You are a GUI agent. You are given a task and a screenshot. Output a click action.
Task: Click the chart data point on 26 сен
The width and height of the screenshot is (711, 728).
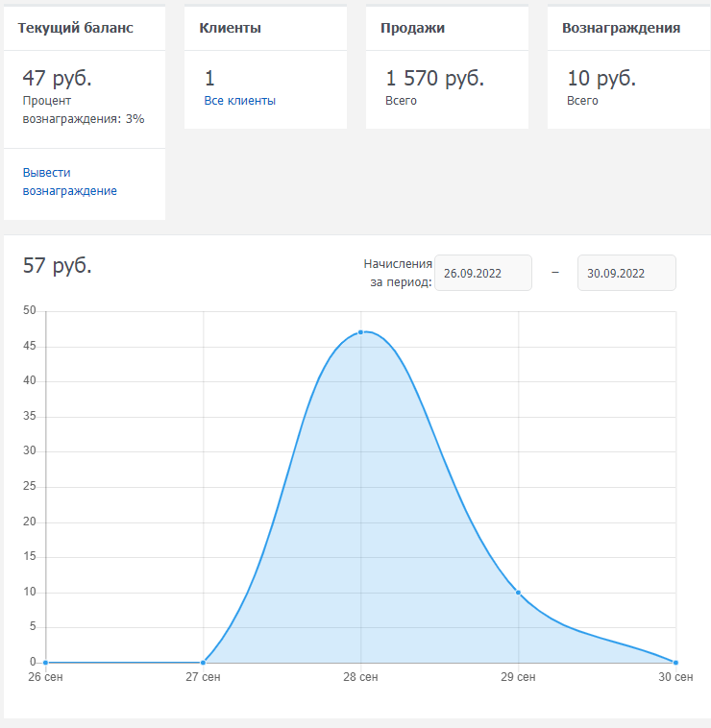[45, 663]
